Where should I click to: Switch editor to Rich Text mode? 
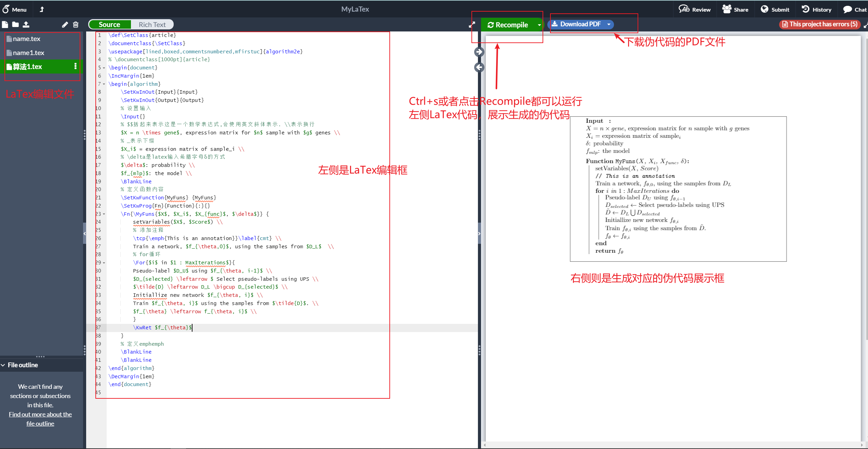point(152,25)
